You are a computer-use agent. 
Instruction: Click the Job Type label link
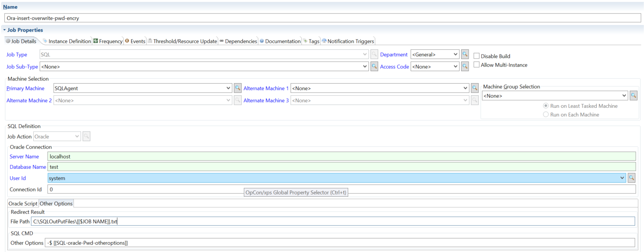pyautogui.click(x=16, y=55)
